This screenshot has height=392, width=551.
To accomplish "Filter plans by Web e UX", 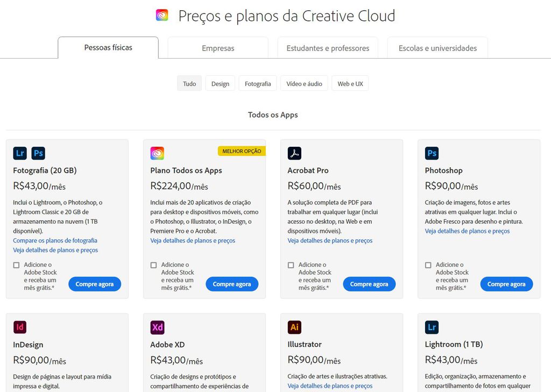I will 350,83.
